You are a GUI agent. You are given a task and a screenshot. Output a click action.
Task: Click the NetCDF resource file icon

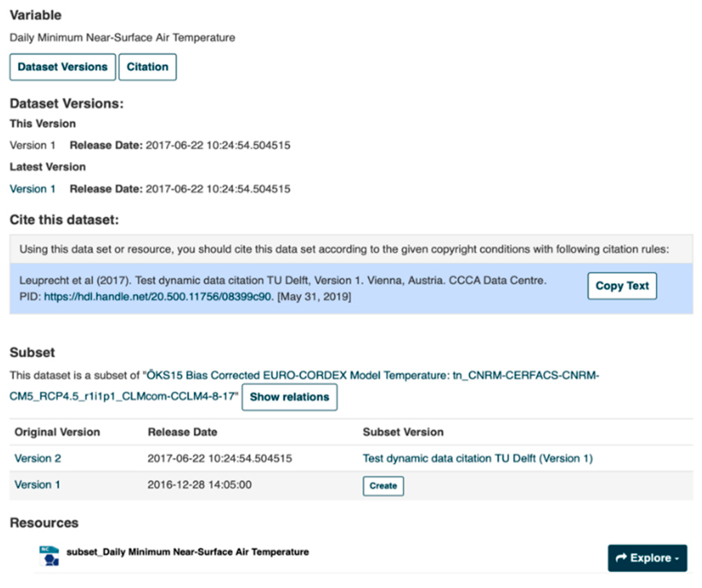tap(49, 556)
